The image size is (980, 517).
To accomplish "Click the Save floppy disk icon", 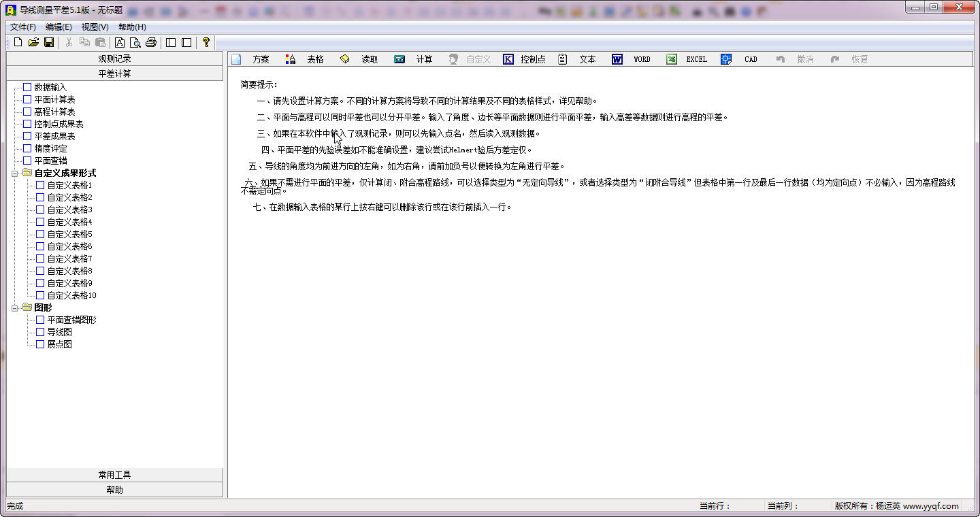I will (49, 42).
